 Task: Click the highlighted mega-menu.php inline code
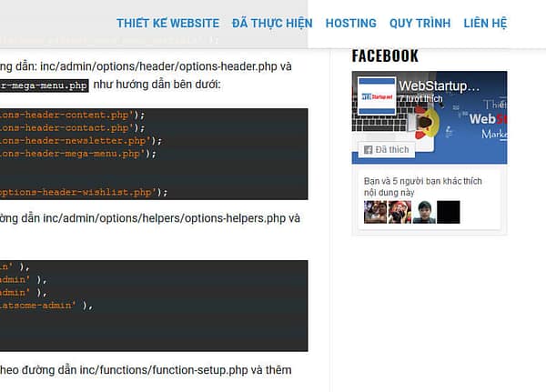(x=44, y=85)
